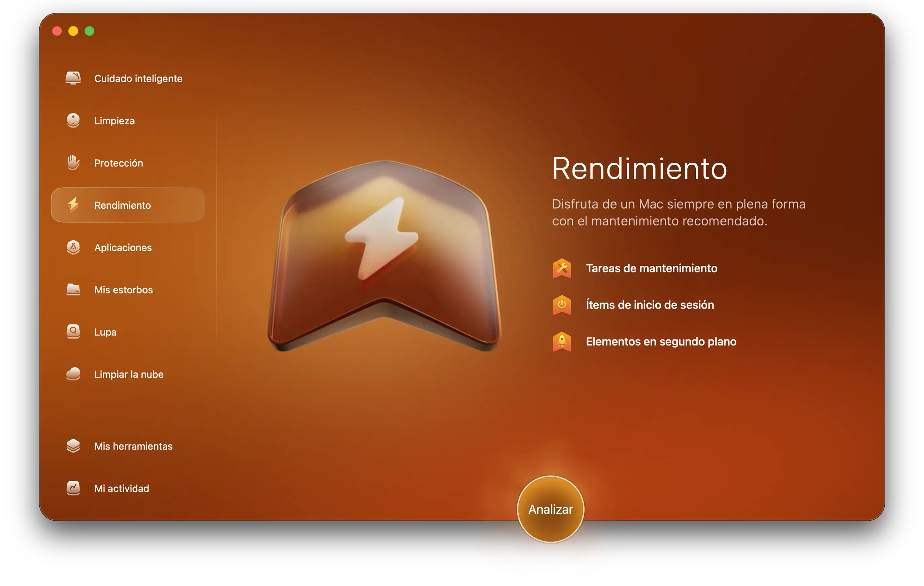Open the Tareas de mantenimiento text link
The width and height of the screenshot is (924, 586).
tap(651, 268)
